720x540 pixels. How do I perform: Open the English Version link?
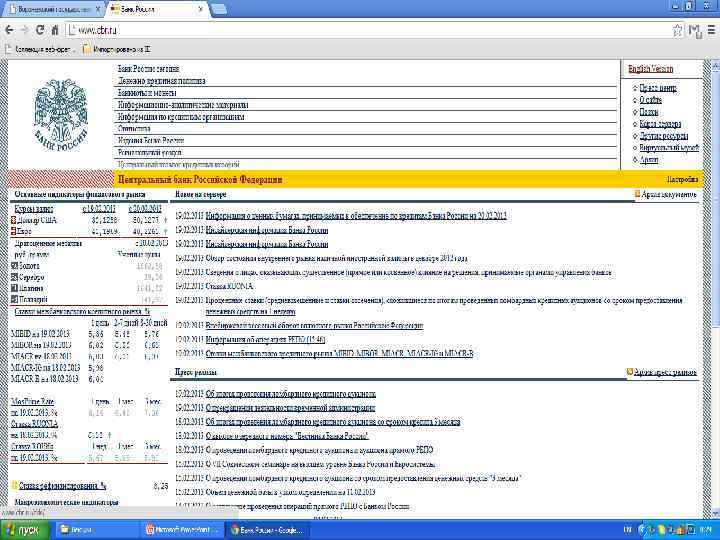click(651, 69)
